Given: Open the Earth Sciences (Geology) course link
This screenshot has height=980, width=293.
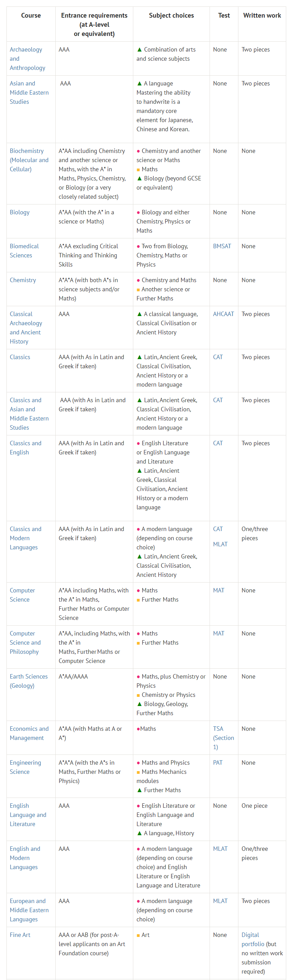Looking at the screenshot, I should click(x=28, y=681).
